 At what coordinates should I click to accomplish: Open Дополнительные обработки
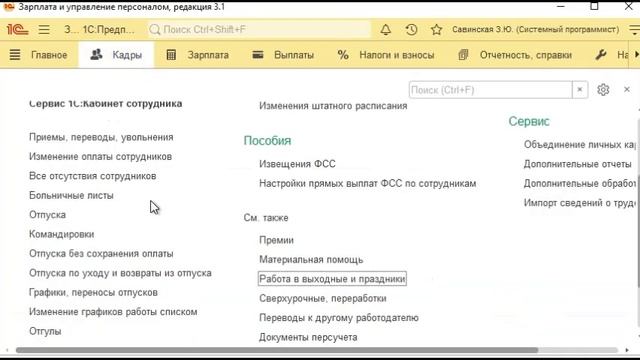coord(580,183)
